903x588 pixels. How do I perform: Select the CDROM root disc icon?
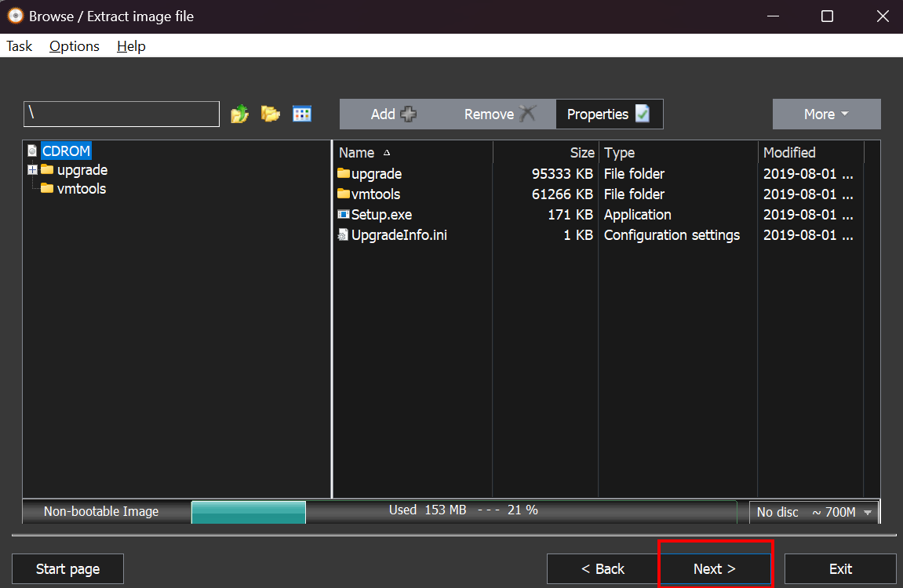32,151
